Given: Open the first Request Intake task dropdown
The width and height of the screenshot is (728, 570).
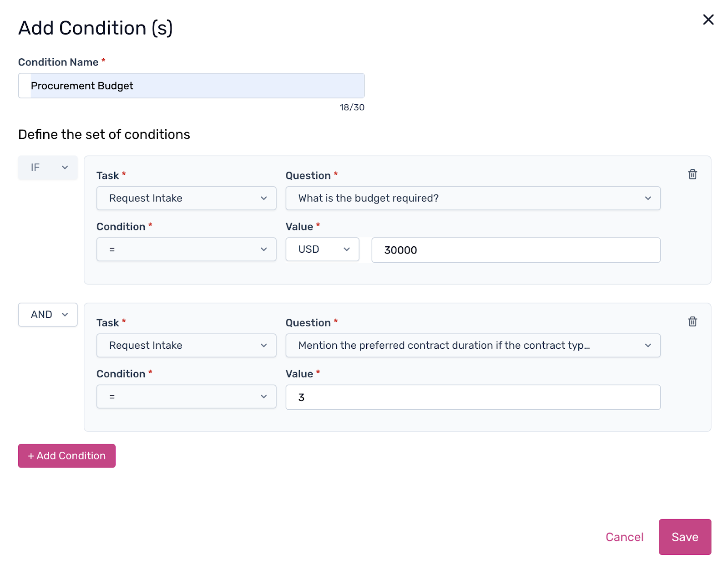Looking at the screenshot, I should tap(186, 198).
